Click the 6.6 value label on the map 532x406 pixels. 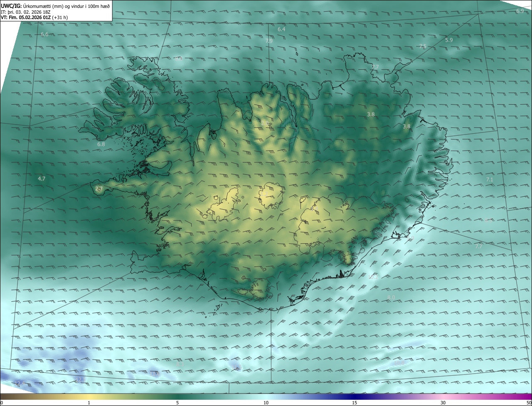[x=44, y=34]
